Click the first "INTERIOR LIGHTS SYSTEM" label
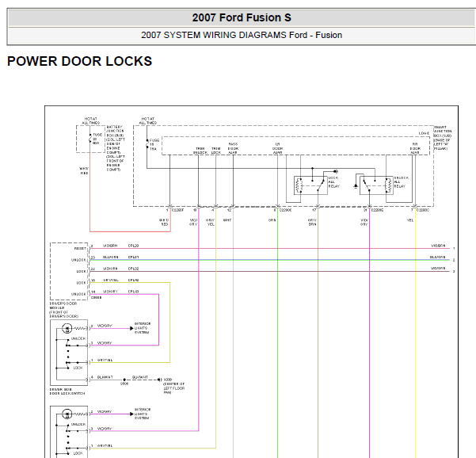 pos(143,328)
